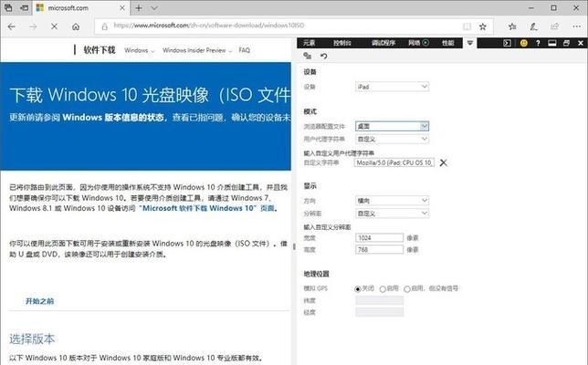Click the add notes pen icon

pos(533,26)
